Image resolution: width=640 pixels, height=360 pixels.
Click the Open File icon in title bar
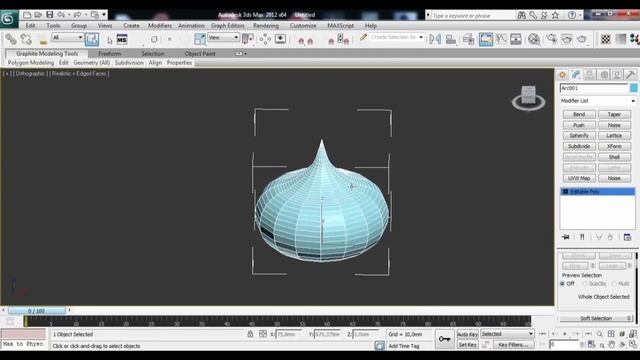point(38,15)
